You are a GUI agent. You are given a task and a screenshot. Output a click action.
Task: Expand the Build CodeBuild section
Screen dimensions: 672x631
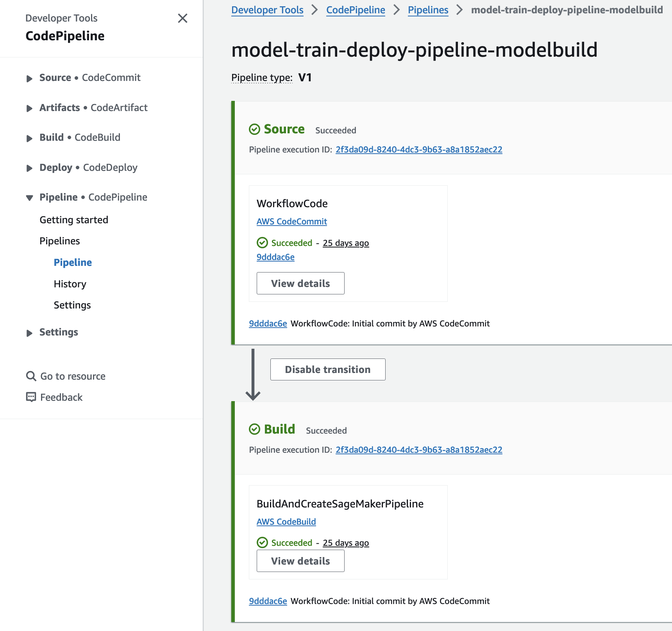pos(29,138)
